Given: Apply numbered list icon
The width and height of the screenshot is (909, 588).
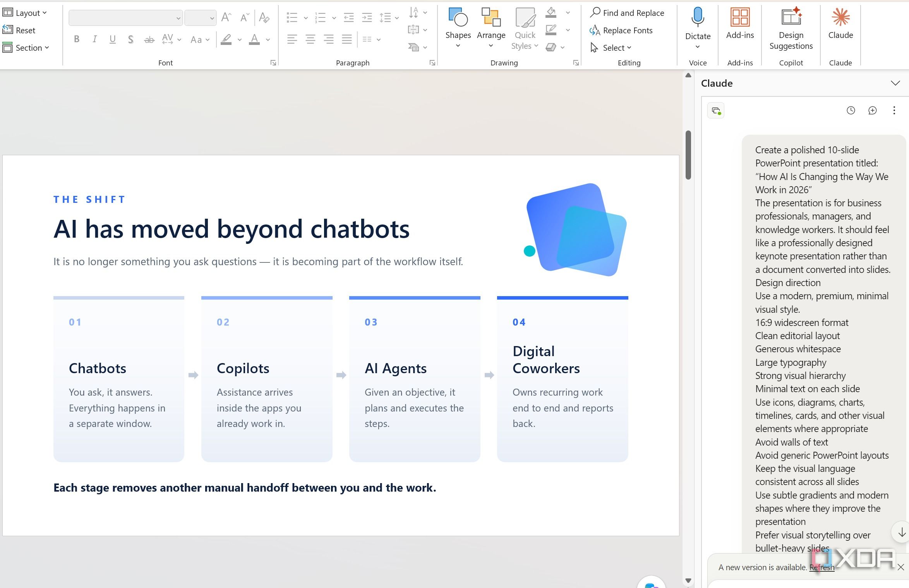Looking at the screenshot, I should point(320,17).
